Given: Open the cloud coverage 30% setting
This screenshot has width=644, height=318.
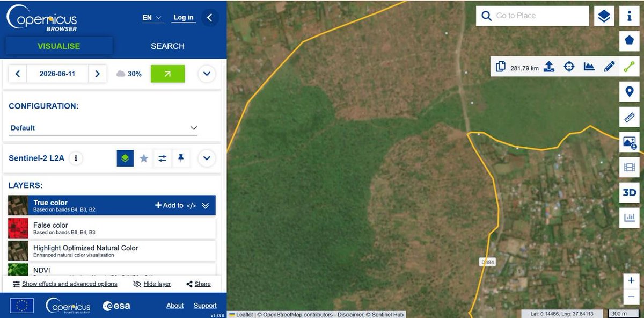Looking at the screenshot, I should point(129,74).
